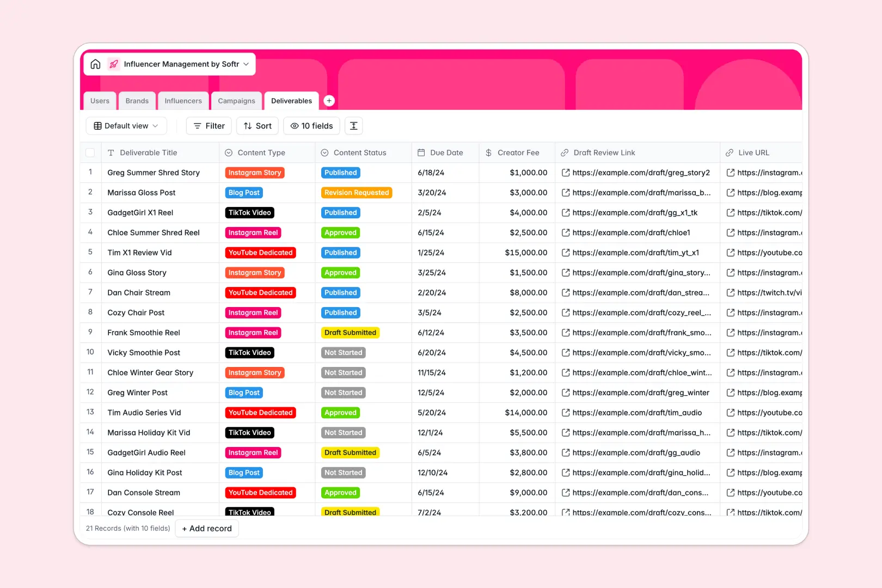Switch to the Brands tab

(x=137, y=100)
